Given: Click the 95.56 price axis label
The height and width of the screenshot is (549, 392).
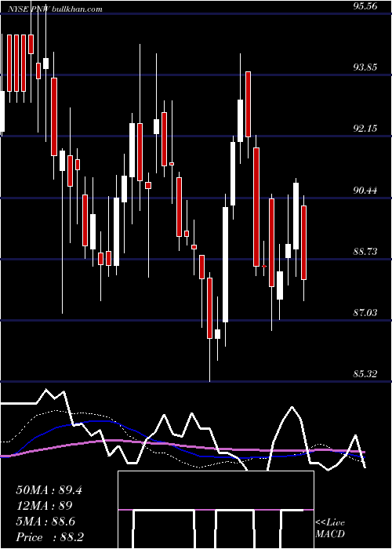Looking at the screenshot, I should click(x=365, y=6).
